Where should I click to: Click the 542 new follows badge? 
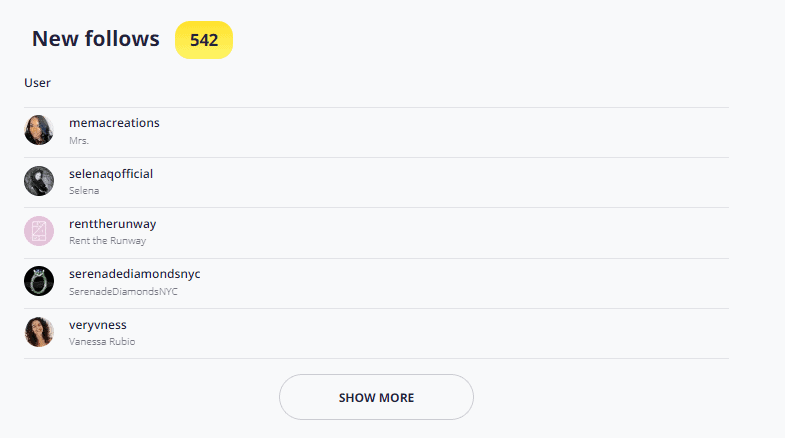204,40
